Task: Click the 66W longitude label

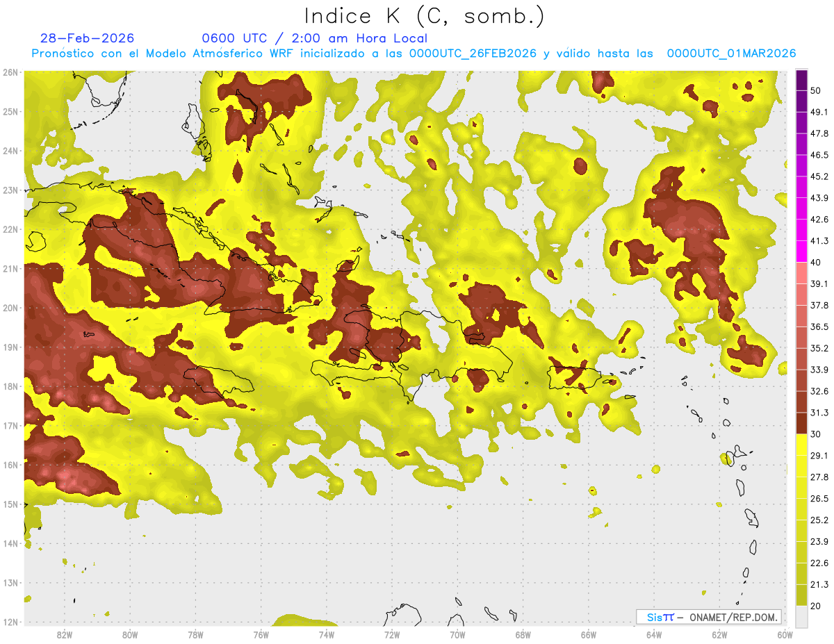Action: pyautogui.click(x=589, y=634)
